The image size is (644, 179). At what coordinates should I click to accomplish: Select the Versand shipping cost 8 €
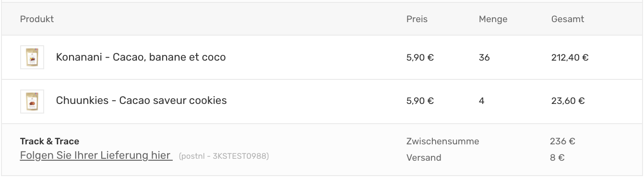point(557,157)
